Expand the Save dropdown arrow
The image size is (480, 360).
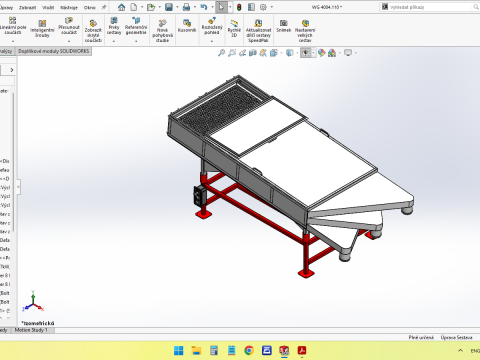click(177, 7)
